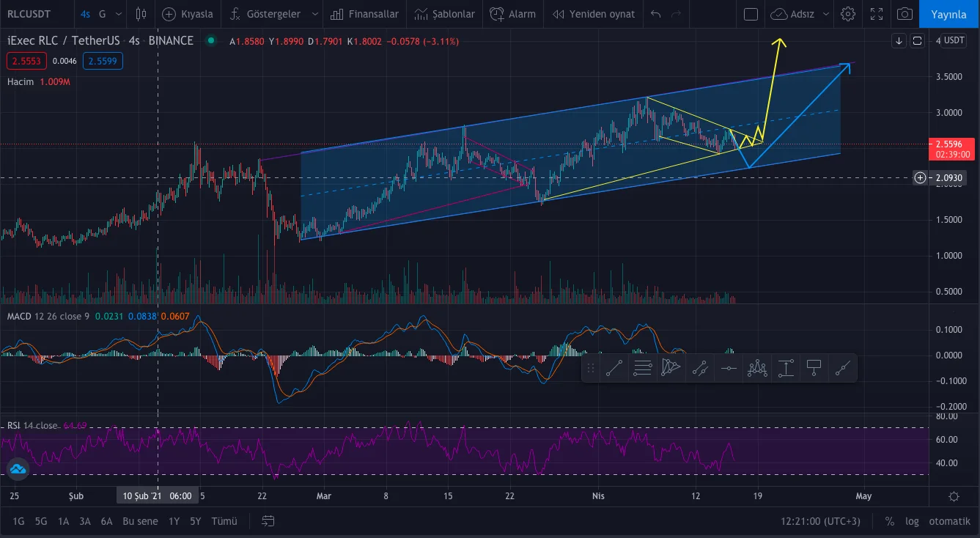Select the 3A date range
This screenshot has width=980, height=538.
click(85, 521)
